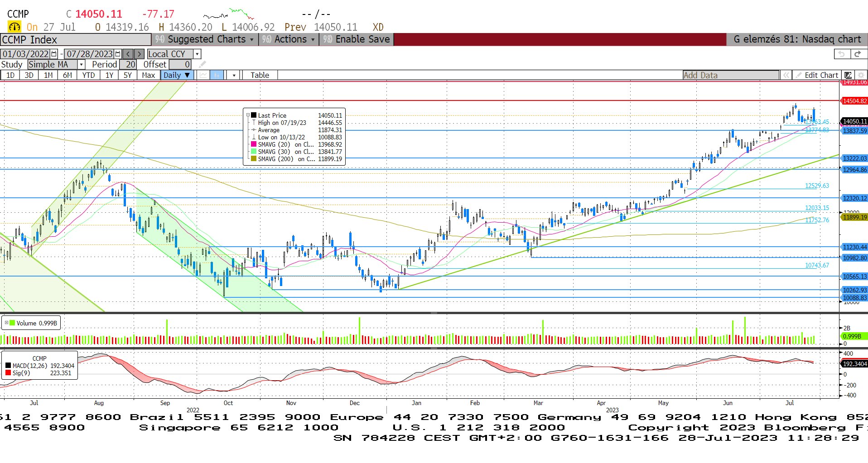This screenshot has height=463, width=868.
Task: Select the candlestick chart type icon
Action: click(x=217, y=75)
